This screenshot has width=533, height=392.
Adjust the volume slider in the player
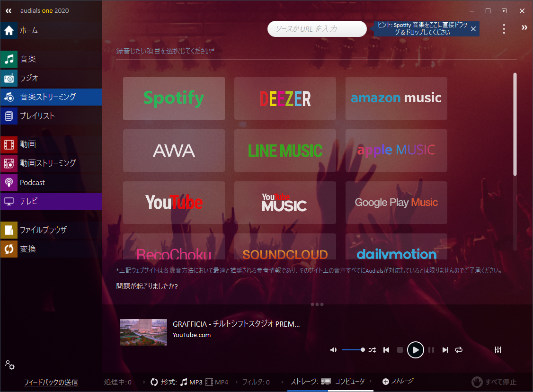click(x=354, y=349)
